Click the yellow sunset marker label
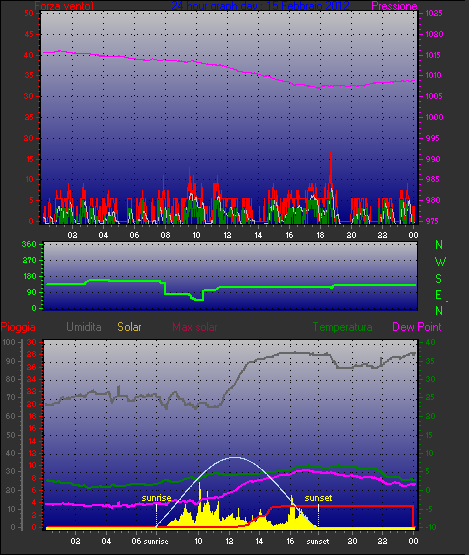Image resolution: width=469 pixels, height=555 pixels. click(318, 498)
